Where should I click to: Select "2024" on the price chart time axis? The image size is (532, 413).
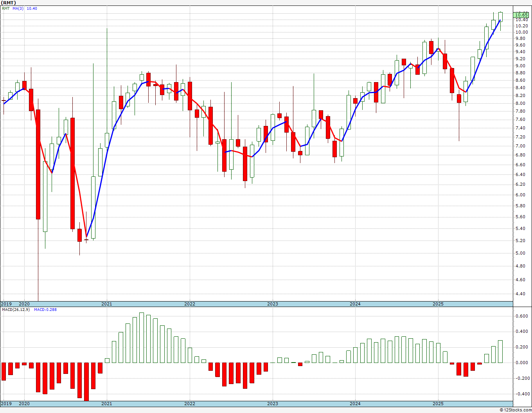click(355, 304)
